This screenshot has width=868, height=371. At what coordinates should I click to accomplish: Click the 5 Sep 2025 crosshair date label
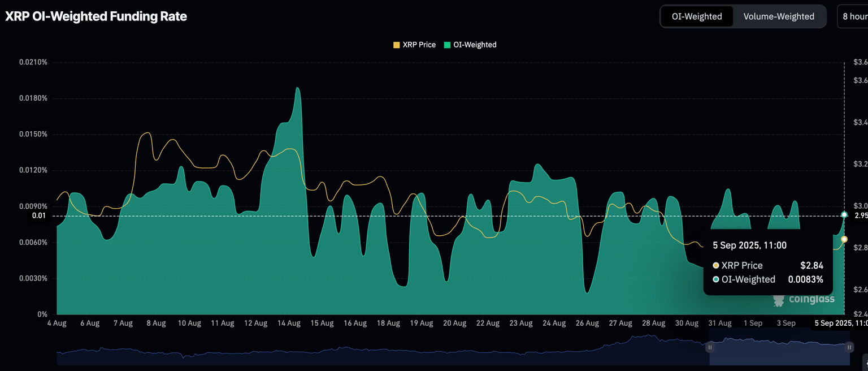840,323
